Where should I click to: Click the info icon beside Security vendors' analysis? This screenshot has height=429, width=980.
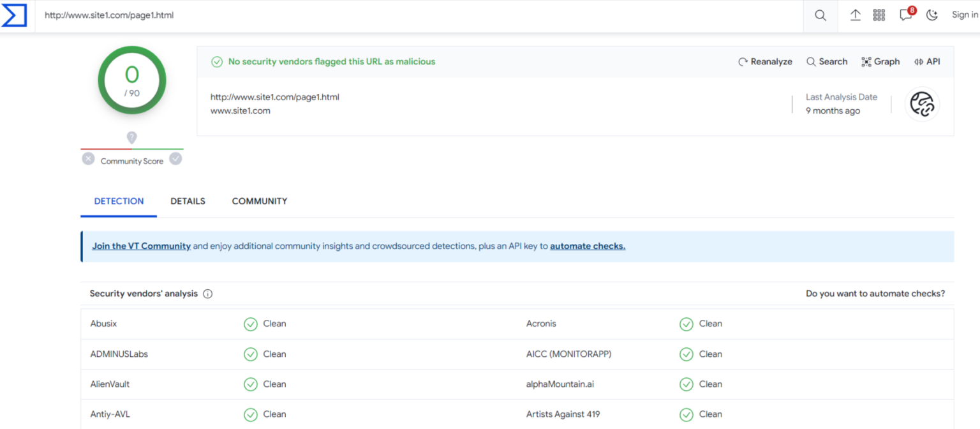coord(207,294)
